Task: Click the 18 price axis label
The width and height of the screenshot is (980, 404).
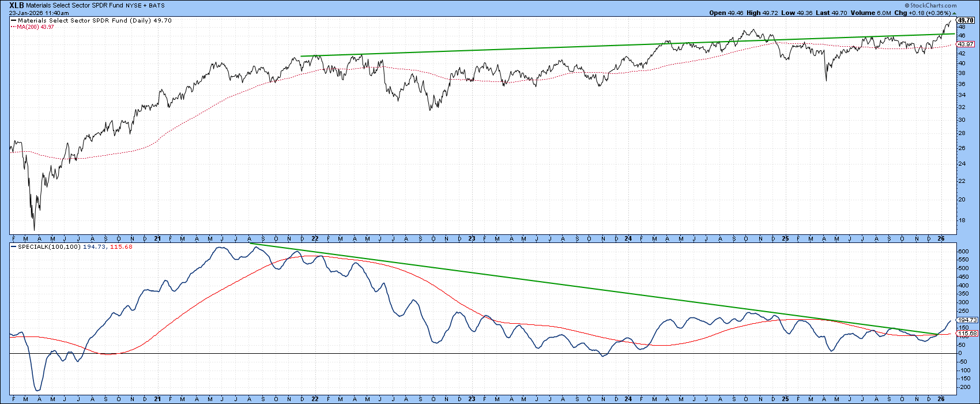Action: [961, 220]
